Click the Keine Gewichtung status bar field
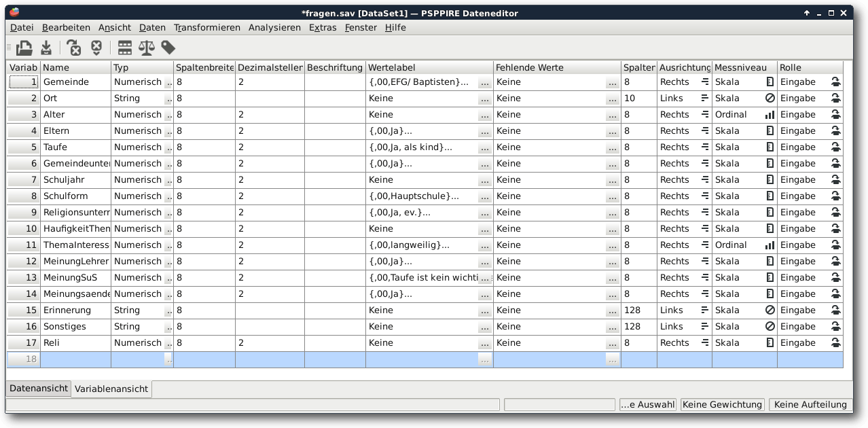 (722, 404)
